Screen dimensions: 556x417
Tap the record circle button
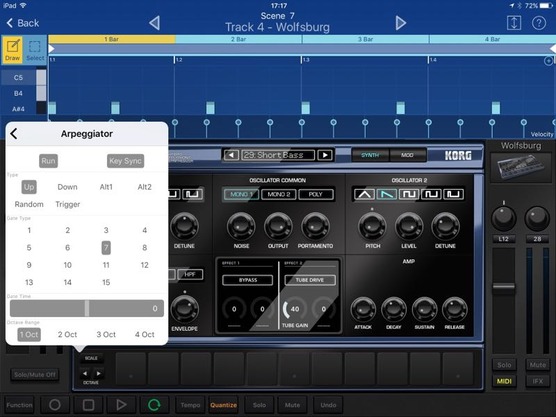tap(55, 405)
